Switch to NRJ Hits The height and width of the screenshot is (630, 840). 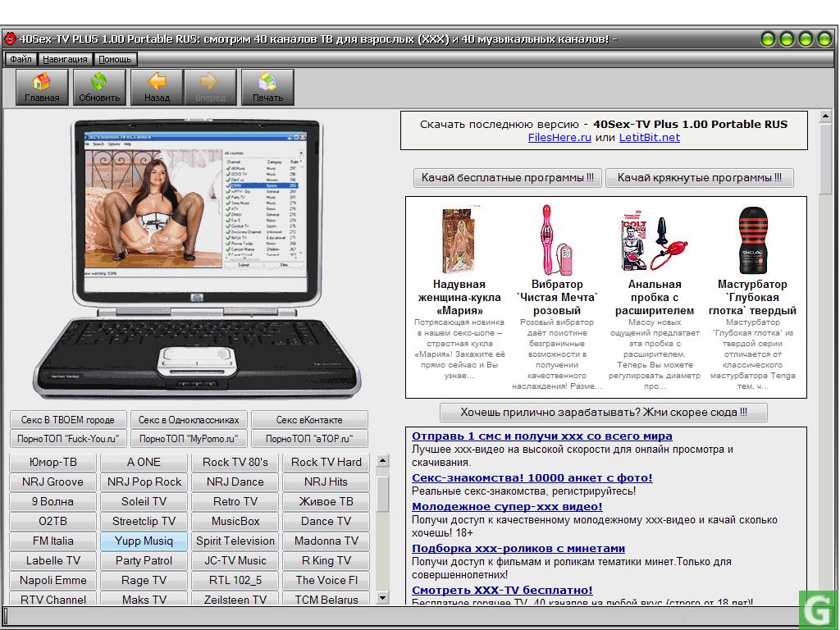(x=326, y=482)
